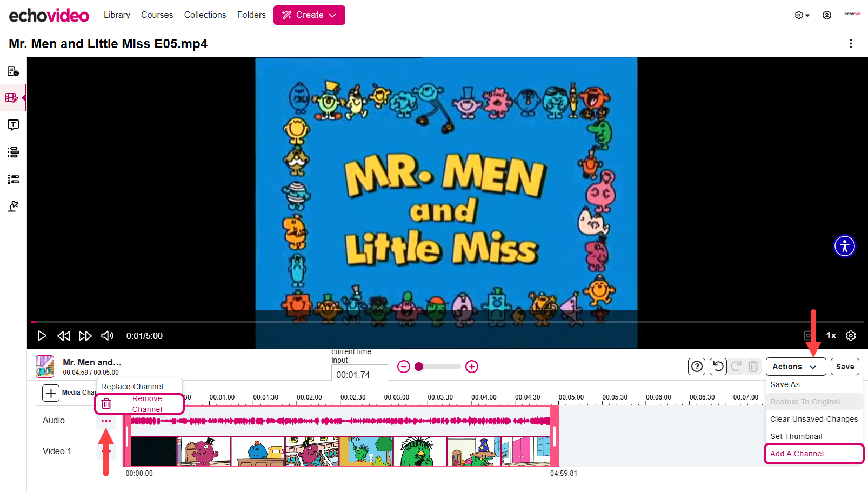Click the video player progress bar
The width and height of the screenshot is (868, 492).
(448, 322)
